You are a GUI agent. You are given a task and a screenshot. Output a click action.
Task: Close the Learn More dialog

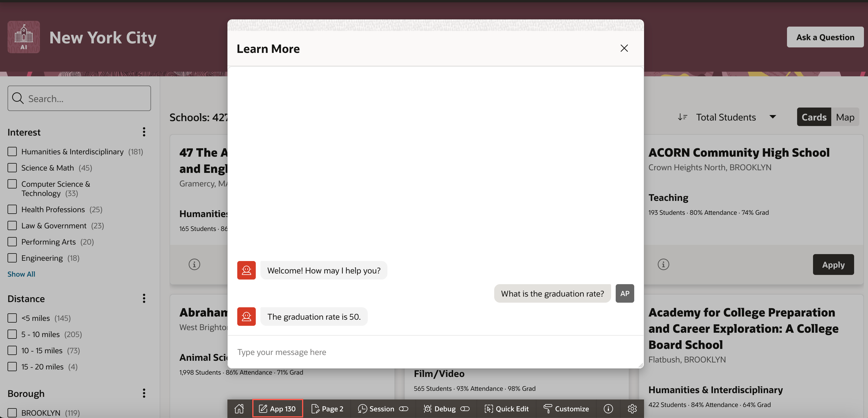tap(624, 48)
